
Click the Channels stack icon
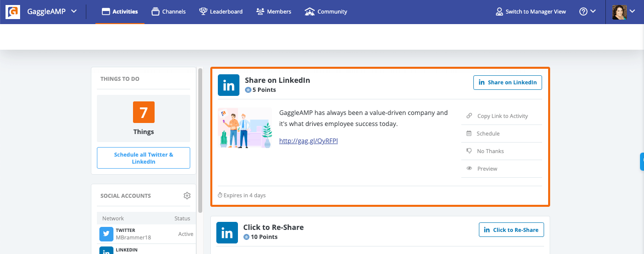tap(155, 12)
